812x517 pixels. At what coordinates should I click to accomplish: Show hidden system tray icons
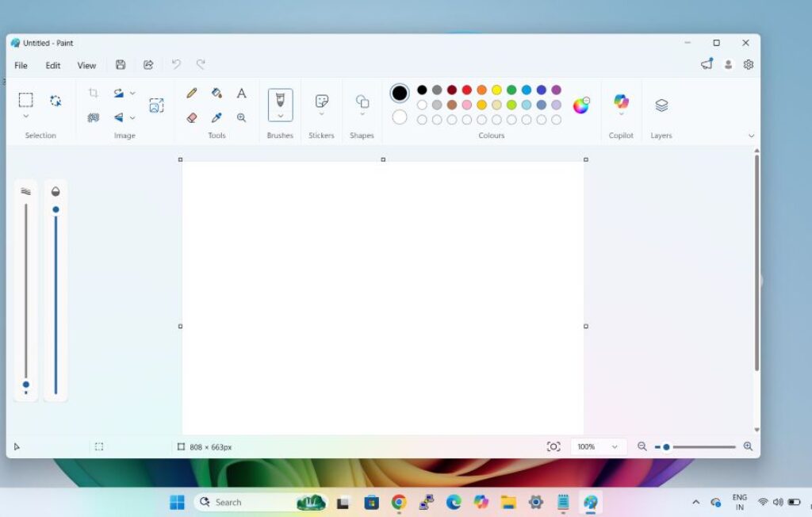696,502
